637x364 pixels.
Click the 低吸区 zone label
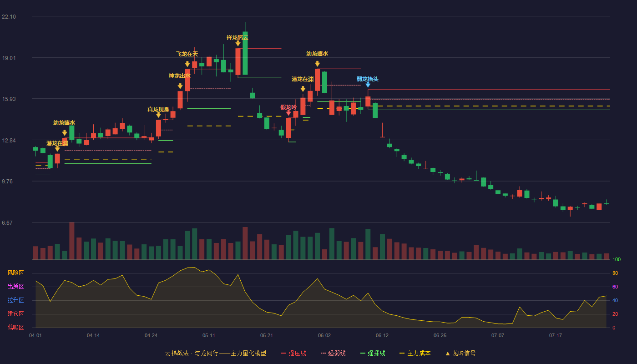15,328
